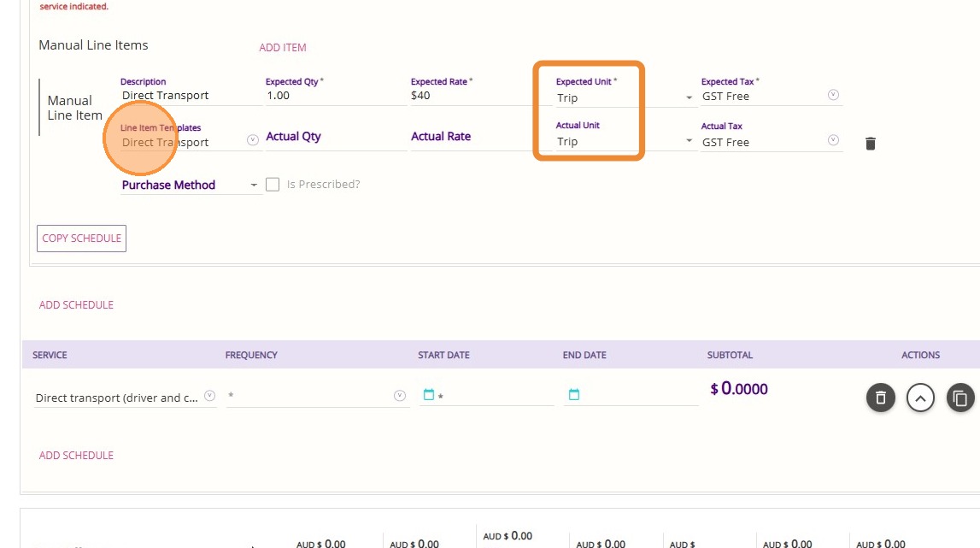Viewport: 980px width, 548px height.
Task: Focus the Actual Qty input field
Action: coord(333,138)
